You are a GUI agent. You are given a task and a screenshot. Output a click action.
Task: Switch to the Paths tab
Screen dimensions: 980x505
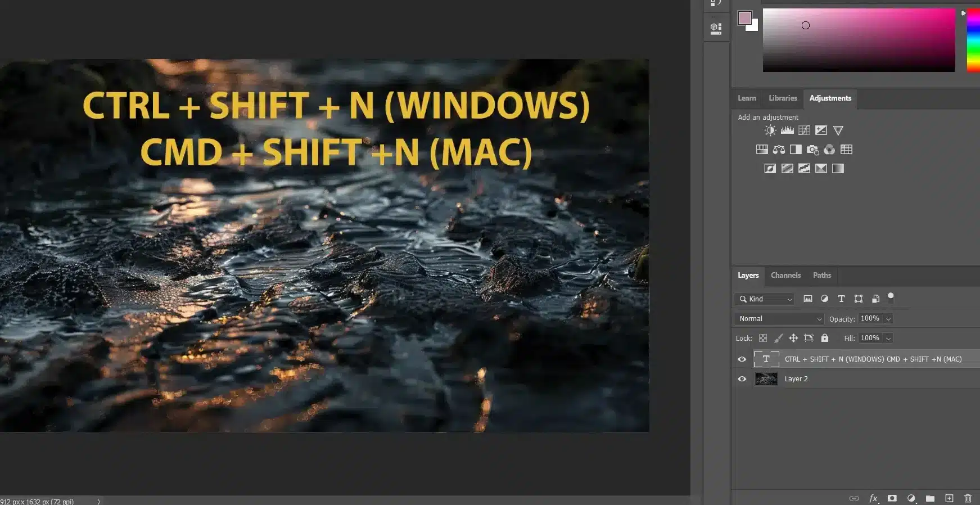click(822, 276)
